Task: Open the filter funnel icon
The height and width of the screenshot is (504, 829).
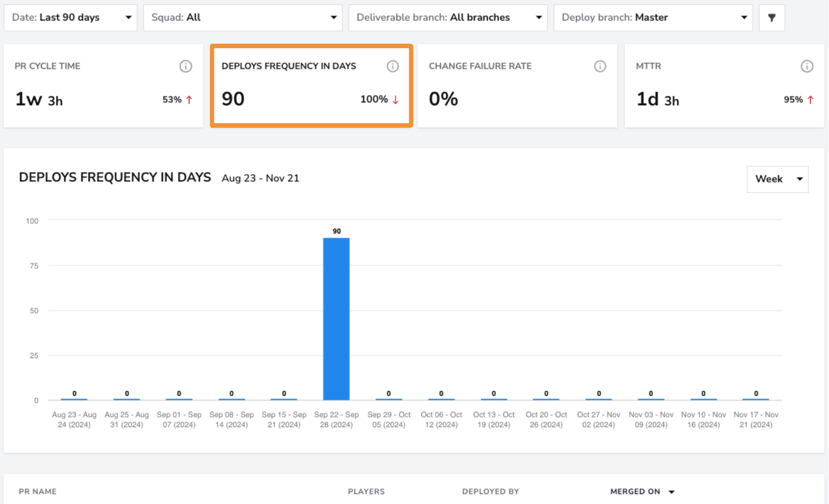Action: coord(772,17)
